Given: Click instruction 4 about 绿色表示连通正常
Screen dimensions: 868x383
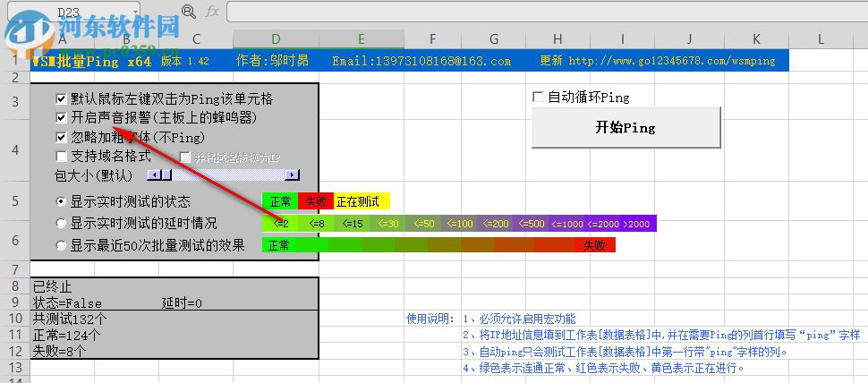Looking at the screenshot, I should (603, 368).
